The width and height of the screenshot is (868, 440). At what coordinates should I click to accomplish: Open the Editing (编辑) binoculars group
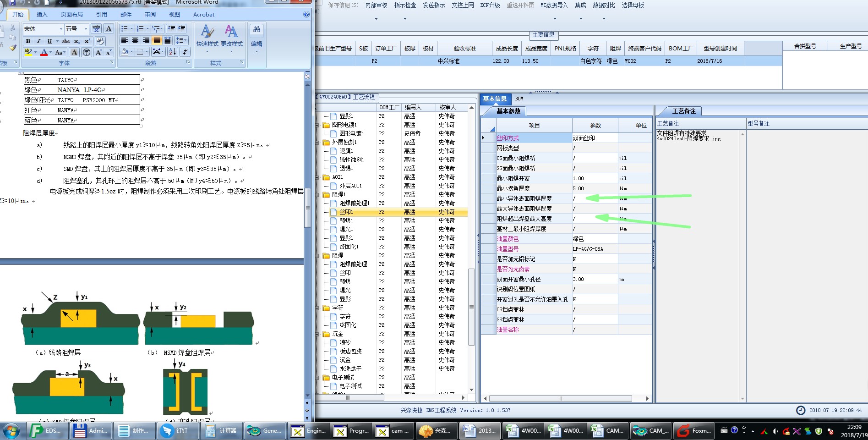pos(257,38)
